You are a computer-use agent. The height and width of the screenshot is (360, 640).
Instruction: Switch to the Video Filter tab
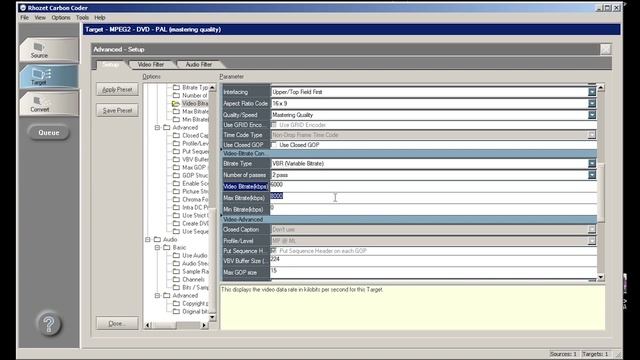(x=151, y=64)
